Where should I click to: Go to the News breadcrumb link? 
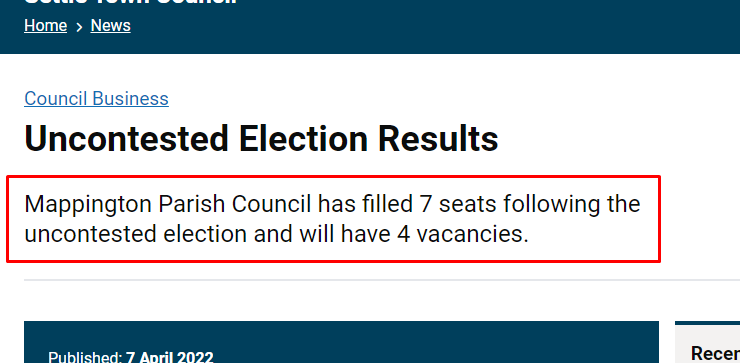tap(110, 25)
